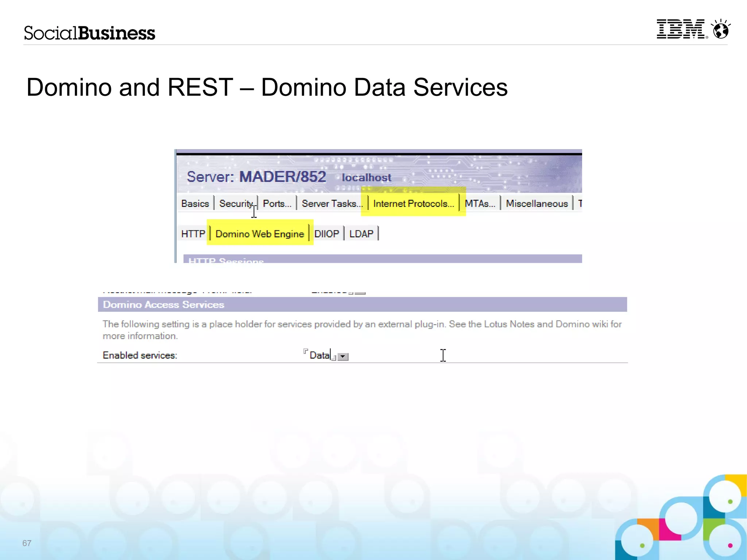The height and width of the screenshot is (560, 747).
Task: Click the Enabled services Data field
Action: [x=320, y=355]
